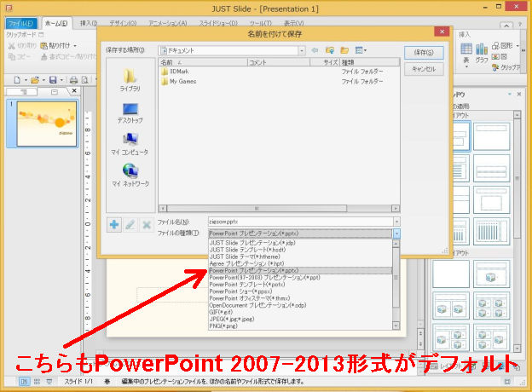
Task: Sort by the 種類 column header
Action: click(x=369, y=62)
